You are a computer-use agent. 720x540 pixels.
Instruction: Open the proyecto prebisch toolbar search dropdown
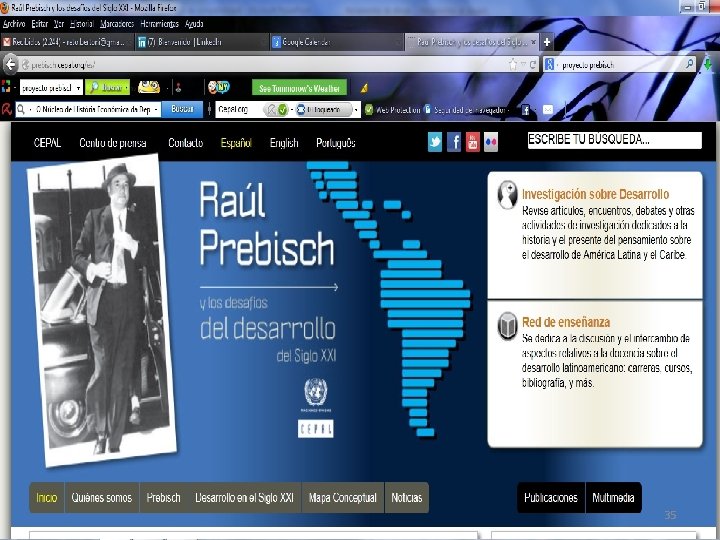(79, 87)
